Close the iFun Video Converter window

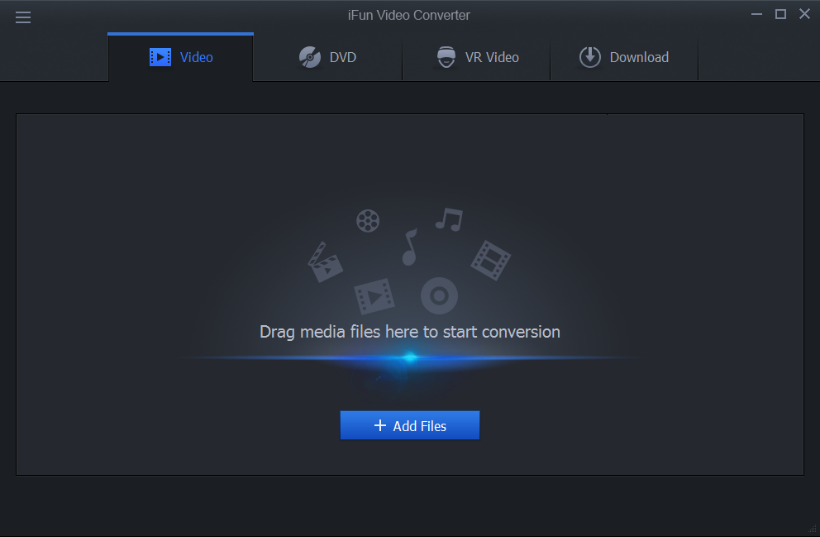coord(804,14)
